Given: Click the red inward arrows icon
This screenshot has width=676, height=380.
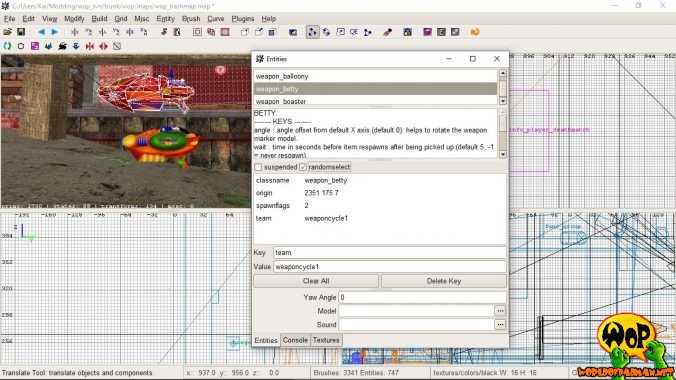Looking at the screenshot, I should pos(90,46).
